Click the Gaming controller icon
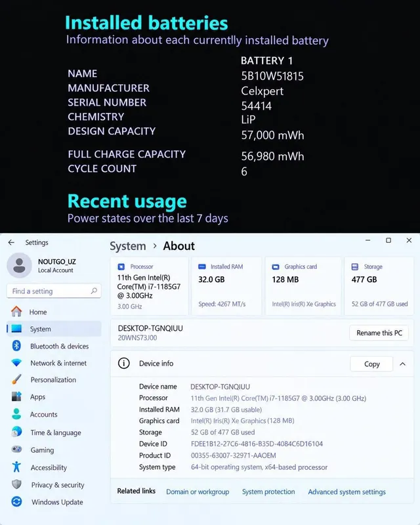Viewport: 420px width, 525px height. 16,450
